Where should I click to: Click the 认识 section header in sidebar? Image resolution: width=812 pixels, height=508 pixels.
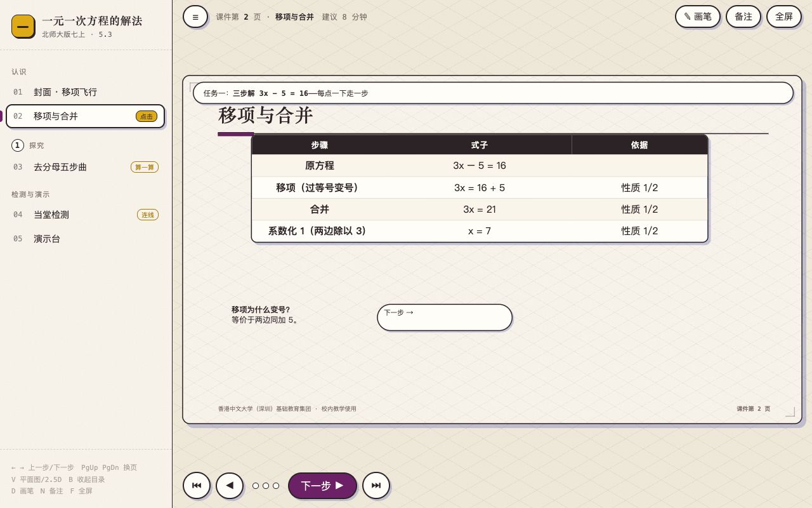click(x=19, y=72)
